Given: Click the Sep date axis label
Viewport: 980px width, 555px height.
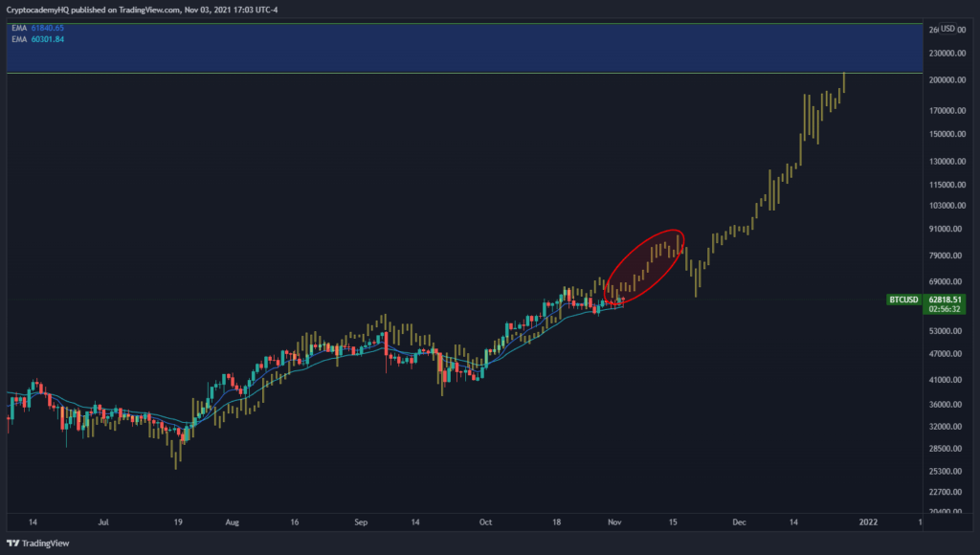Looking at the screenshot, I should point(361,522).
